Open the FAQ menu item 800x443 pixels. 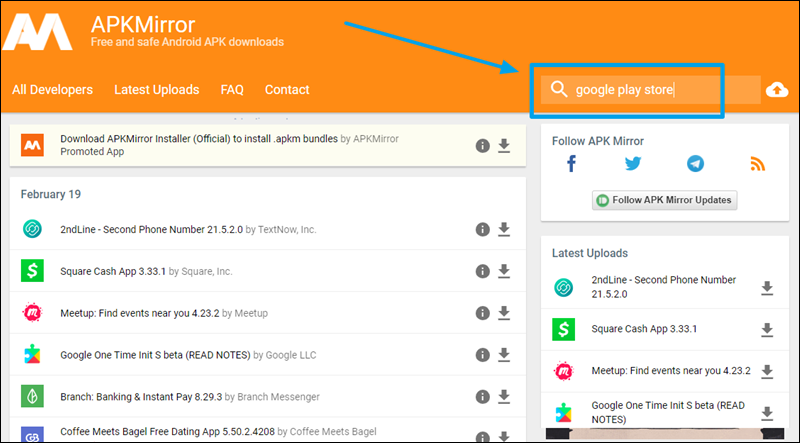click(x=232, y=90)
